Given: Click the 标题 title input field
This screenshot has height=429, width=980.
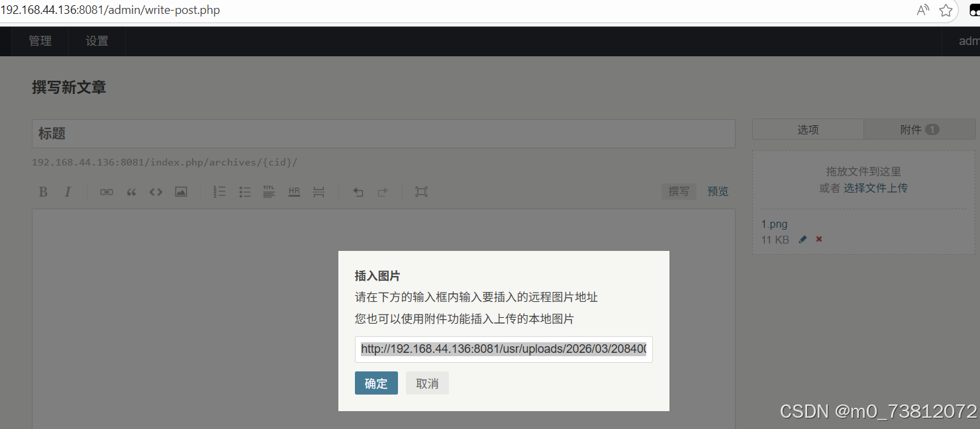Looking at the screenshot, I should point(383,134).
